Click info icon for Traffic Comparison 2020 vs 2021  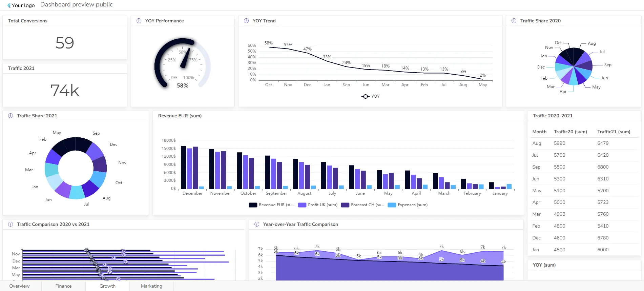tap(11, 224)
